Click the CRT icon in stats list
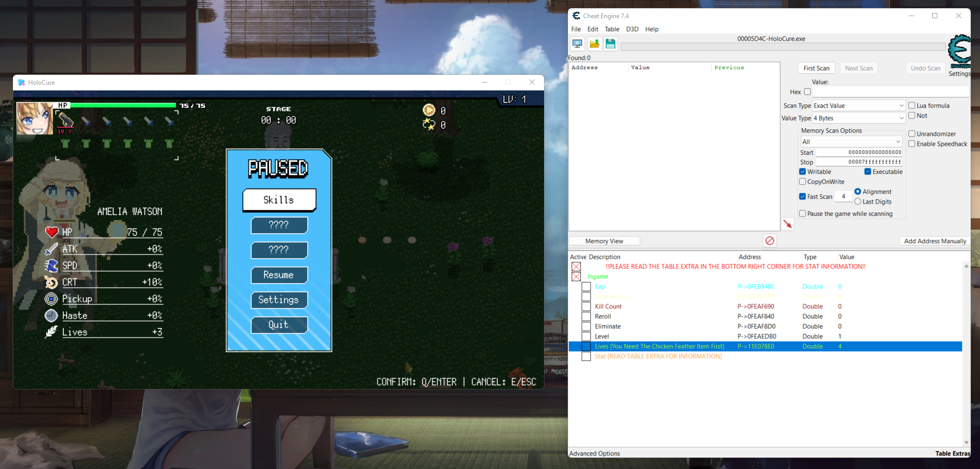 51,283
